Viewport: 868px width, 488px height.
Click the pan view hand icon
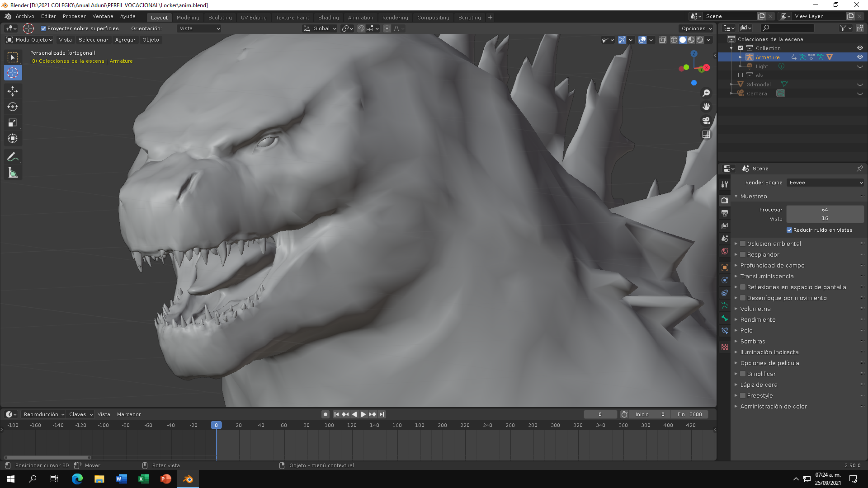[706, 107]
